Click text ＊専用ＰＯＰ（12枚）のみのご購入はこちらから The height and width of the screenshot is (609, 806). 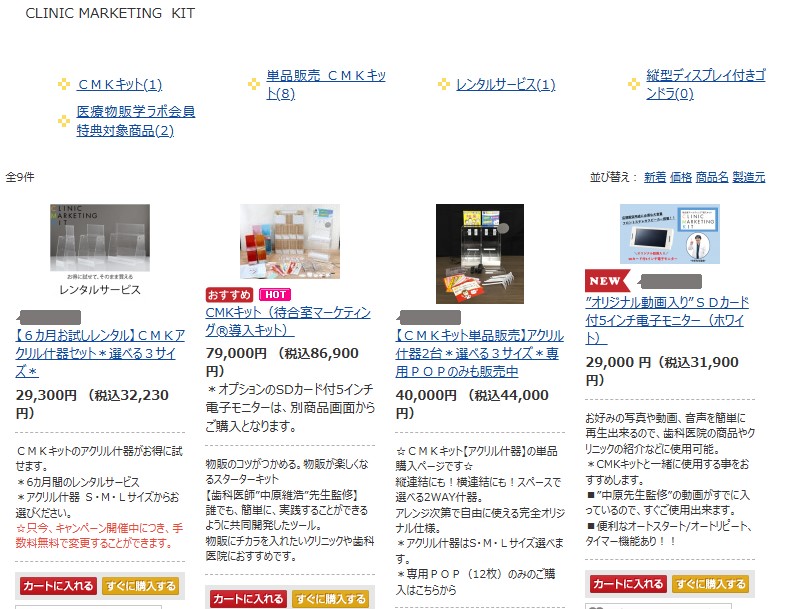476,582
